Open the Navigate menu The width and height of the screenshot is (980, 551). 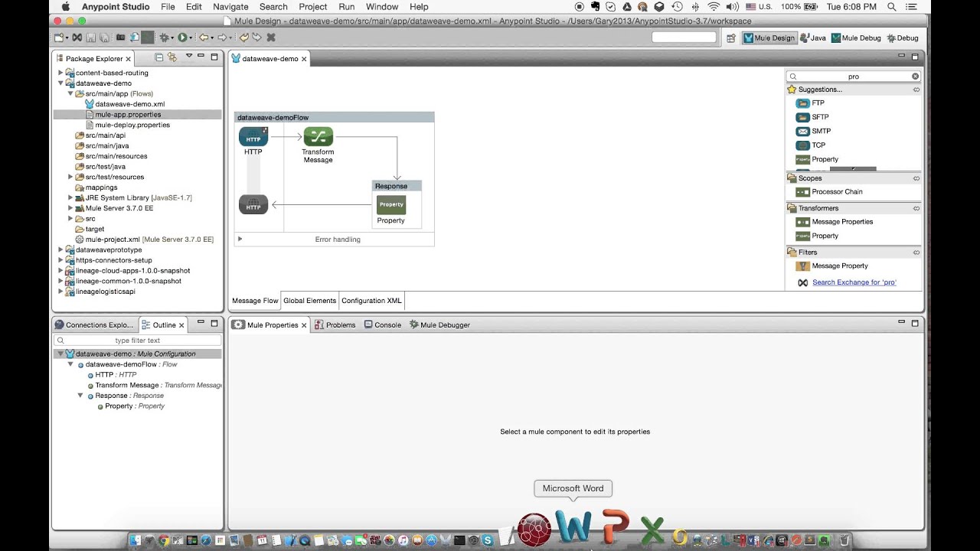pos(230,7)
